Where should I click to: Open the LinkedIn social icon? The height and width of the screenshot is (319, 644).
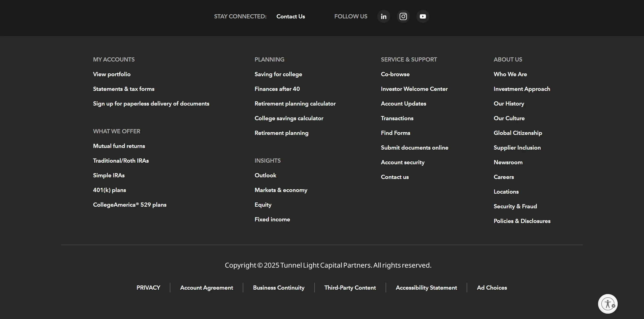[x=384, y=17]
